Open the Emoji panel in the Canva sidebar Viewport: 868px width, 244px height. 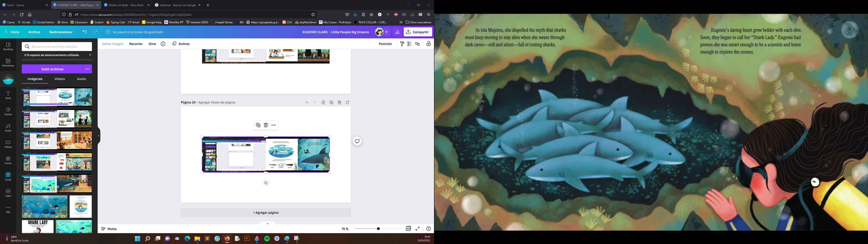(8, 176)
